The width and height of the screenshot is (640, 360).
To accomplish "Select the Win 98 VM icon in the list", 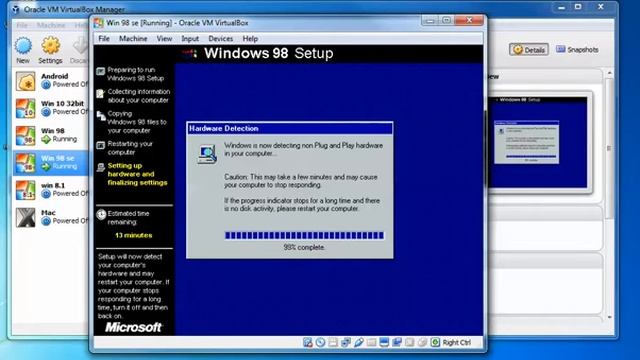I will 25,136.
